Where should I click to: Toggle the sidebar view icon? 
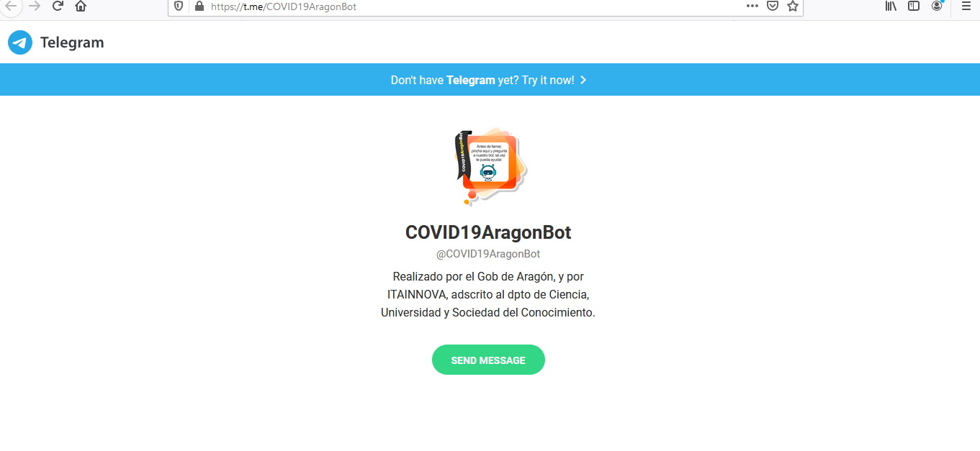tap(913, 6)
